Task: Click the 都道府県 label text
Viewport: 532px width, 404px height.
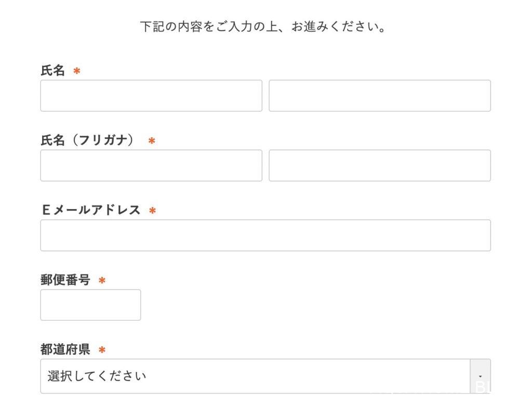Action: 65,349
